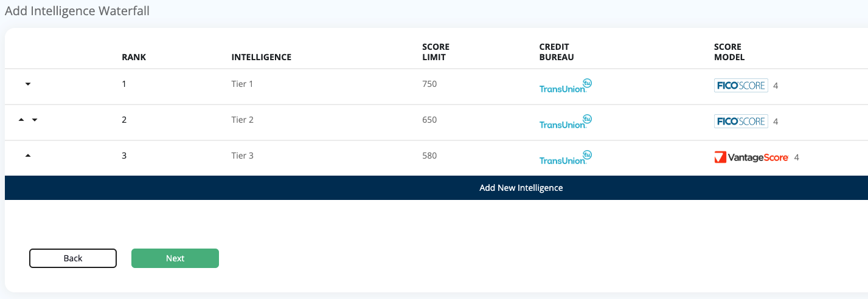Click VantageScore logo in rank 3
This screenshot has width=868, height=299.
(751, 157)
